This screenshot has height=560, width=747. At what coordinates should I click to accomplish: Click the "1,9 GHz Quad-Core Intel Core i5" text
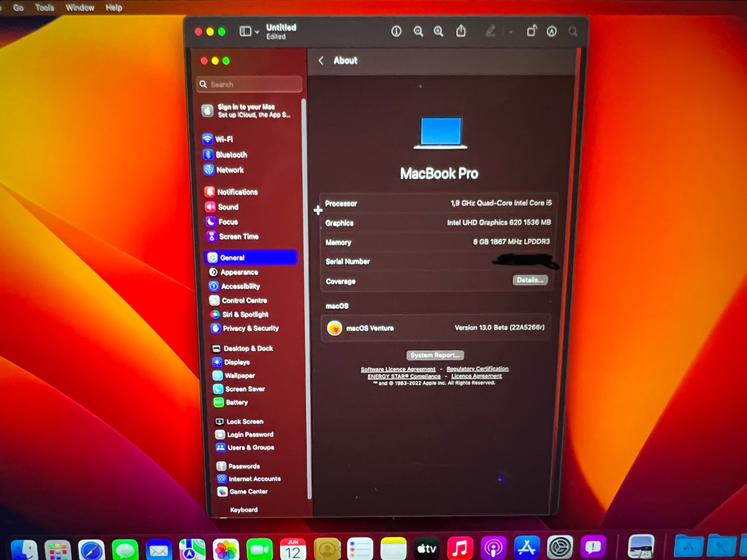(x=501, y=203)
